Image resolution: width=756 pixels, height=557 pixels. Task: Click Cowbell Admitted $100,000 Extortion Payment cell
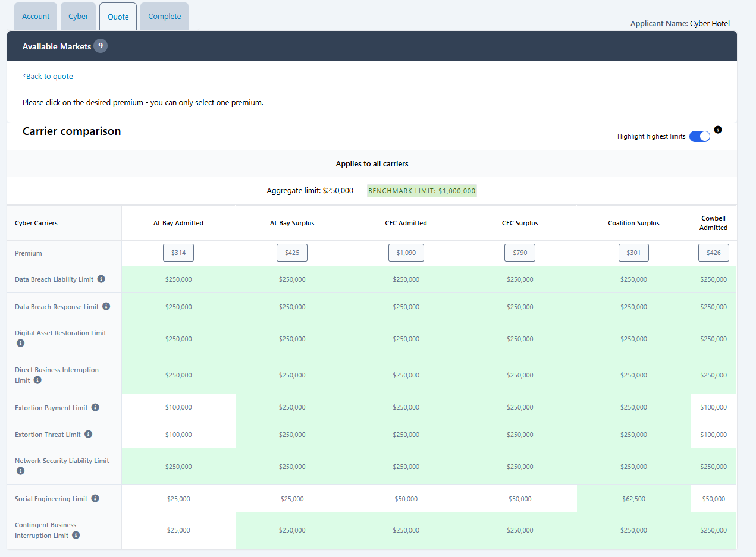pyautogui.click(x=713, y=407)
